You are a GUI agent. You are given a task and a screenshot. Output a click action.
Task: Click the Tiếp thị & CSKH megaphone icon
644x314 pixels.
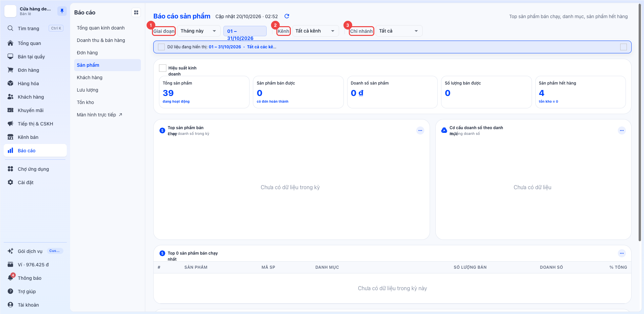pyautogui.click(x=10, y=123)
